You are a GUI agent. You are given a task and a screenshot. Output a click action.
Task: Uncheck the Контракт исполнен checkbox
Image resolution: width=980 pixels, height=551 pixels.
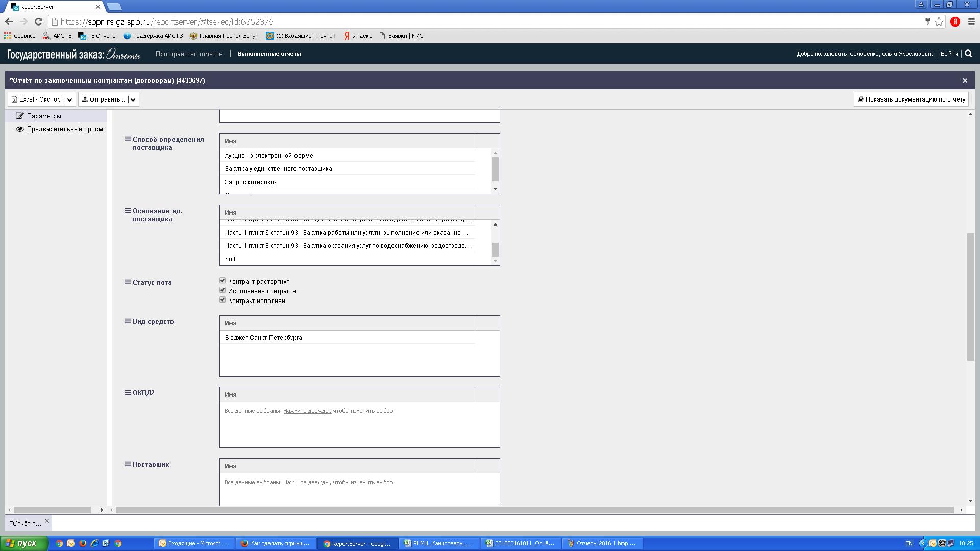[x=223, y=300]
